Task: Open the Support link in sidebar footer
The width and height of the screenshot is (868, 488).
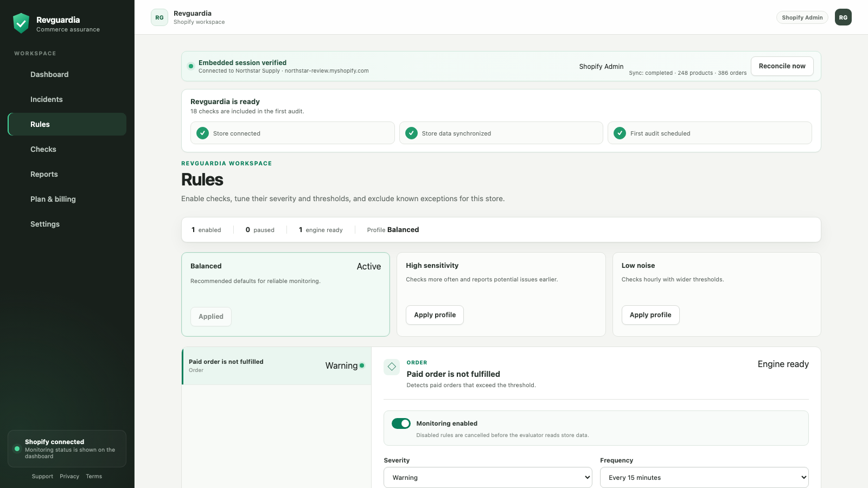Action: (42, 477)
